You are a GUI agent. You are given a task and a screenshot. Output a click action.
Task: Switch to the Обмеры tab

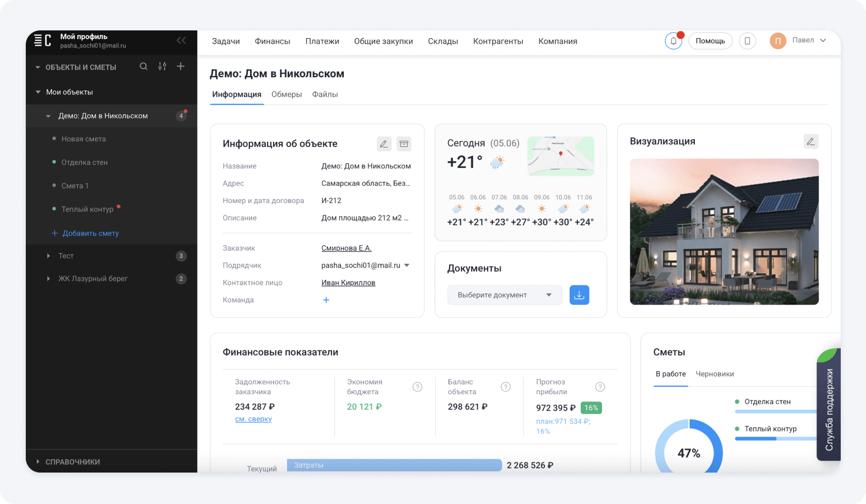287,94
